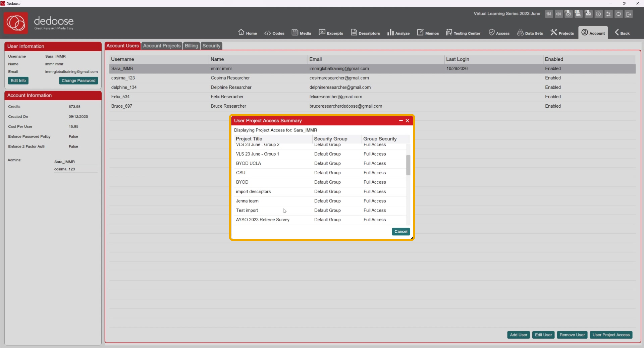
Task: Click the logout exit icon
Action: point(629,14)
